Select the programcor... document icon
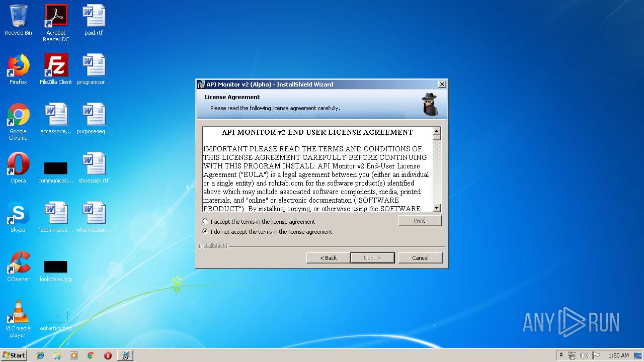Image resolution: width=644 pixels, height=362 pixels. 94,69
